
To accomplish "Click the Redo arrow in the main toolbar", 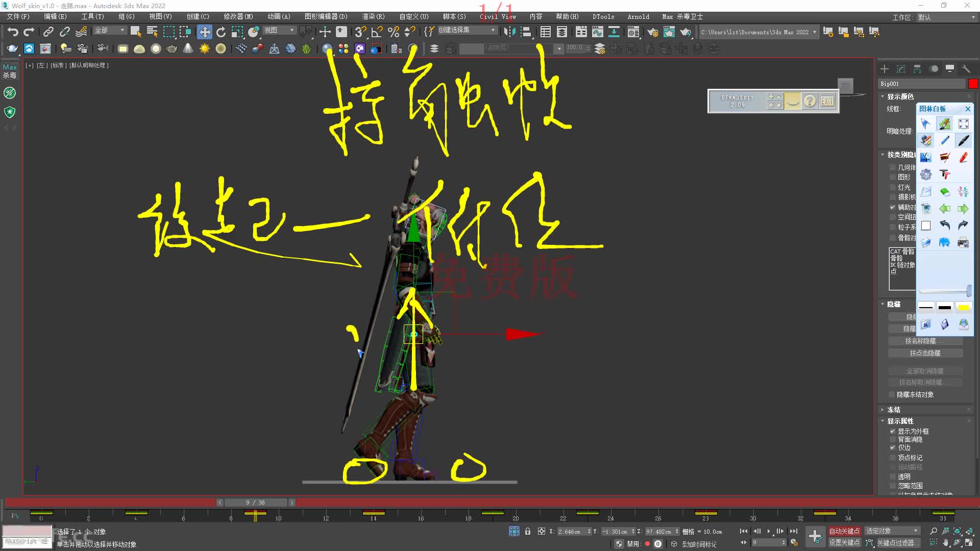I will [29, 32].
